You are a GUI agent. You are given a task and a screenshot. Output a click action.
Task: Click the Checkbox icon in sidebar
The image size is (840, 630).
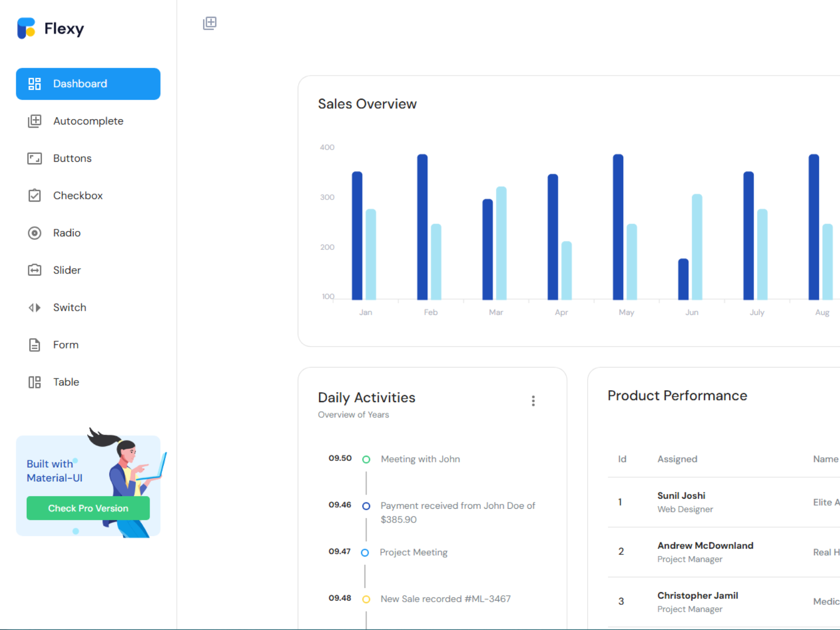click(35, 195)
